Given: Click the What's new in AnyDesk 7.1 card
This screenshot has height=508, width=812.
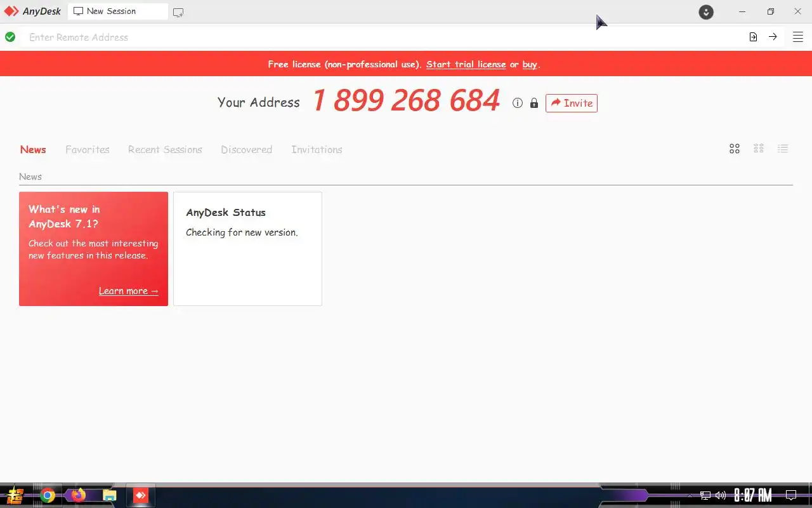Looking at the screenshot, I should (93, 249).
